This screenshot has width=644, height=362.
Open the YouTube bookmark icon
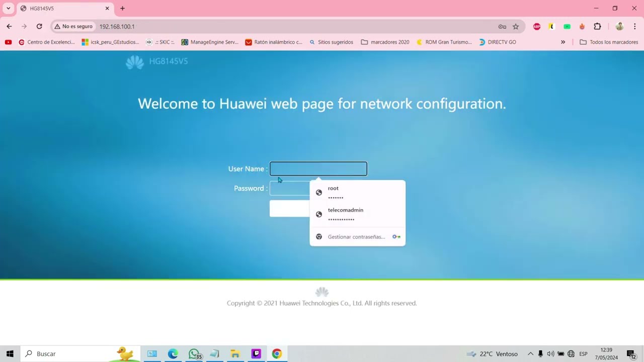(8, 42)
